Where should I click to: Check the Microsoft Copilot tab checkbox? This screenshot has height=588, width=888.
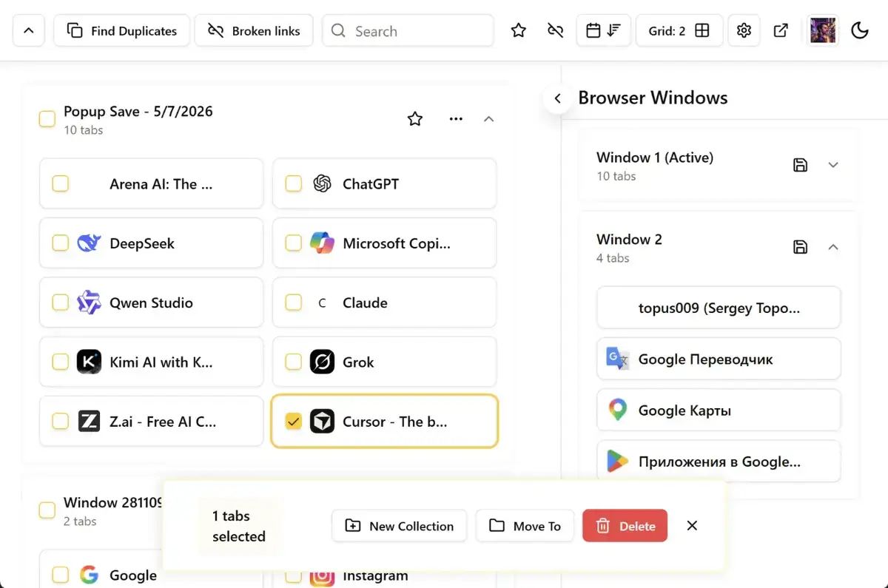click(294, 243)
